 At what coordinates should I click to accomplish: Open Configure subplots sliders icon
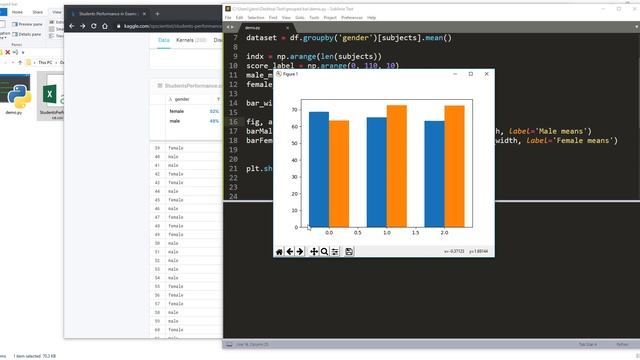click(335, 252)
